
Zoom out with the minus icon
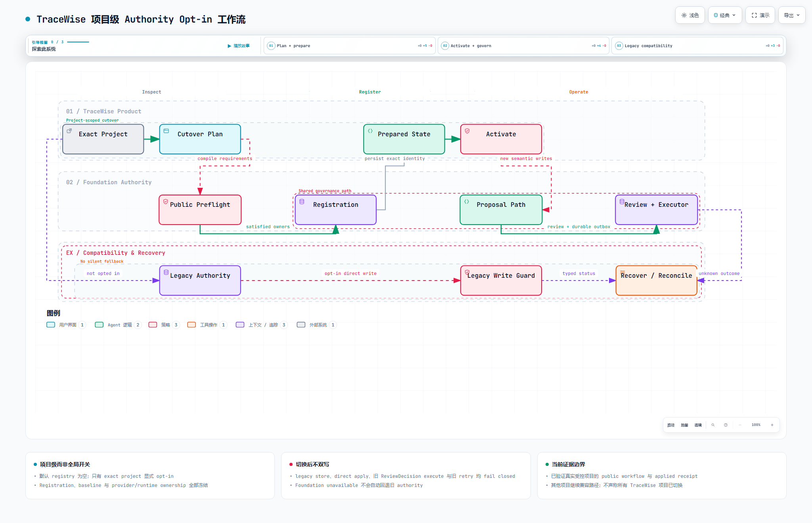pyautogui.click(x=740, y=425)
